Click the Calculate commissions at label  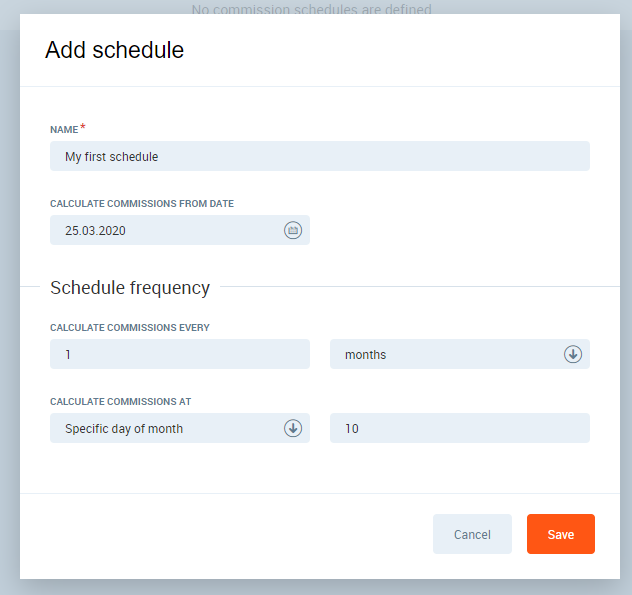[x=120, y=402]
